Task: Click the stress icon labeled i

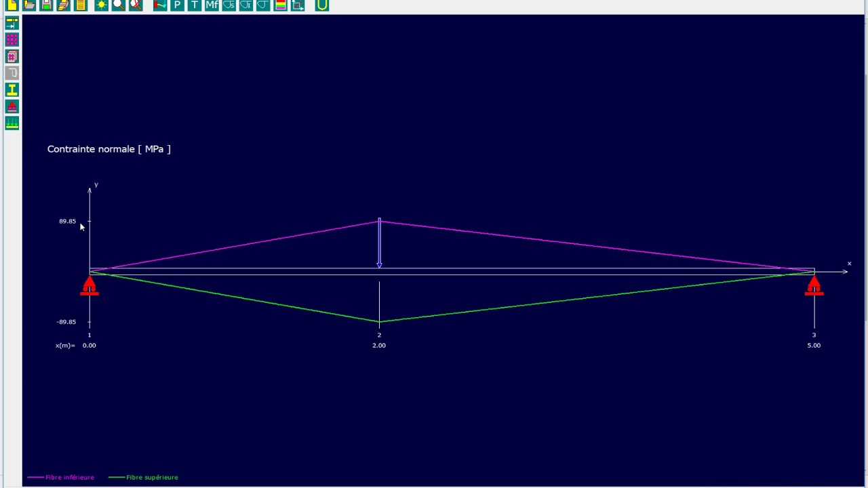Action: [246, 5]
